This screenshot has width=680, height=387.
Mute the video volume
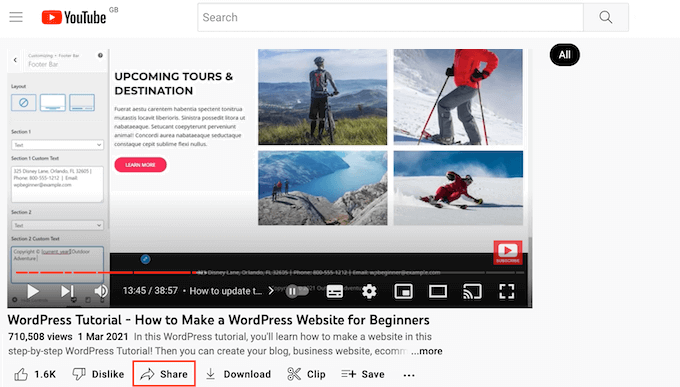[x=101, y=291]
